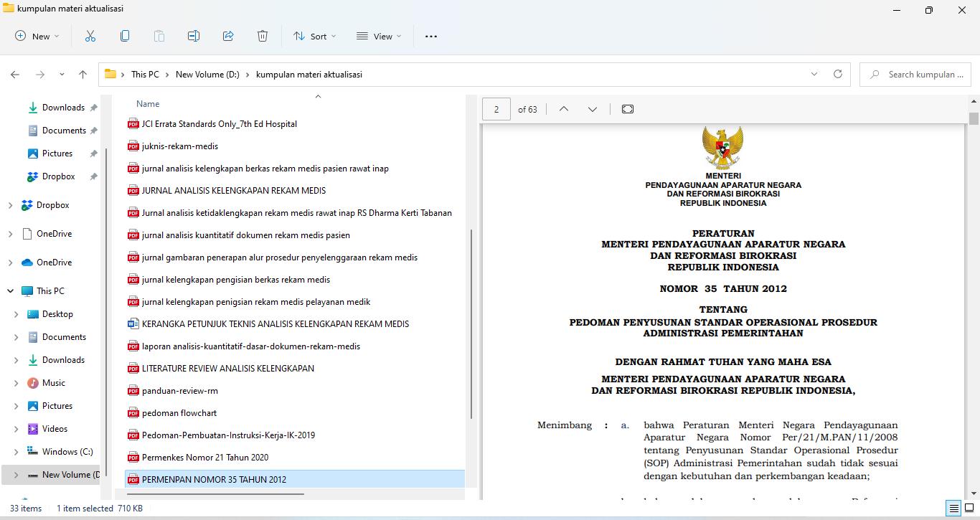Delete the selected file with the trash icon

[x=263, y=37]
